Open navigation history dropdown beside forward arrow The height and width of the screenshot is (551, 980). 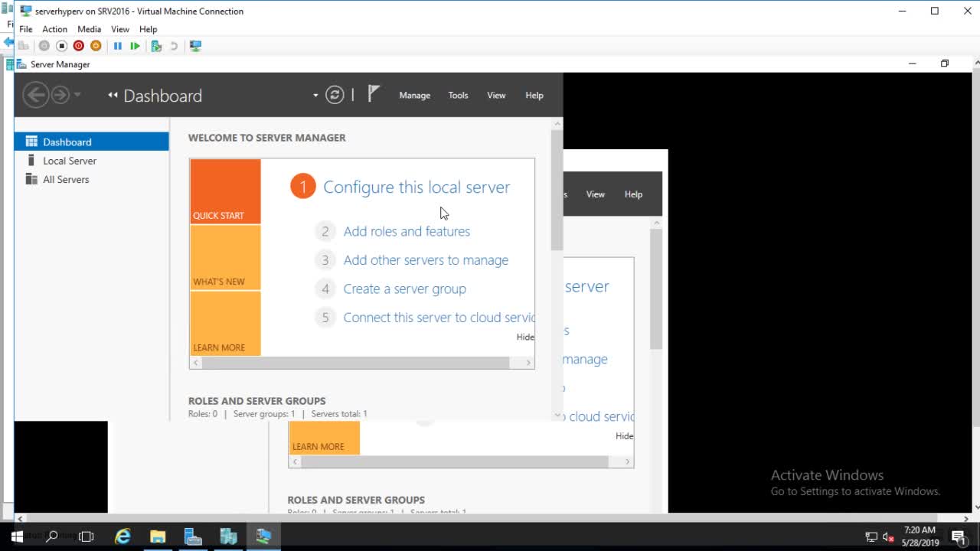[77, 95]
